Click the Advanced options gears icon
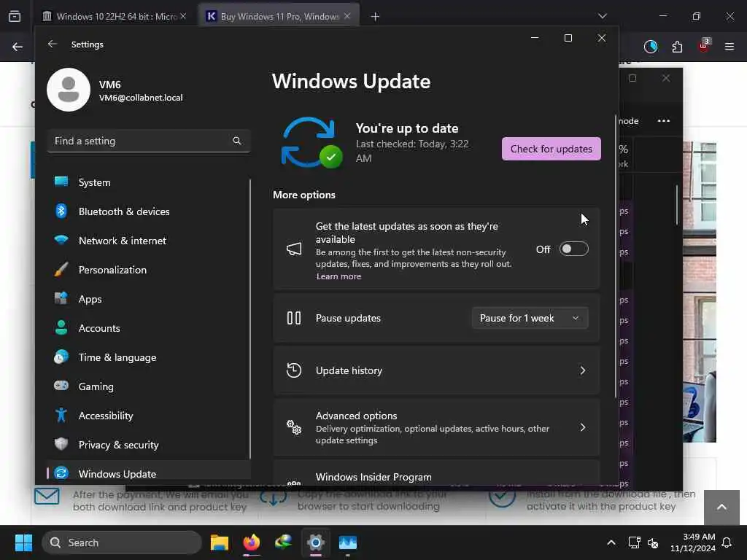This screenshot has height=560, width=747. coord(294,427)
